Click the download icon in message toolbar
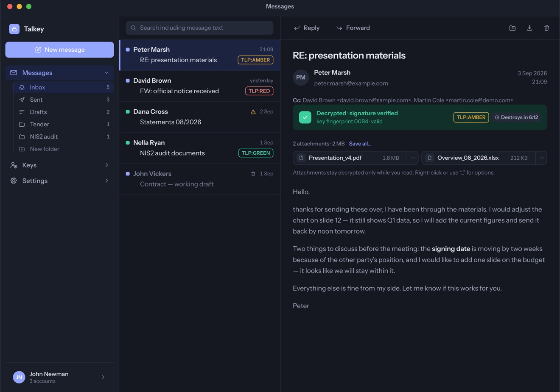 point(529,28)
